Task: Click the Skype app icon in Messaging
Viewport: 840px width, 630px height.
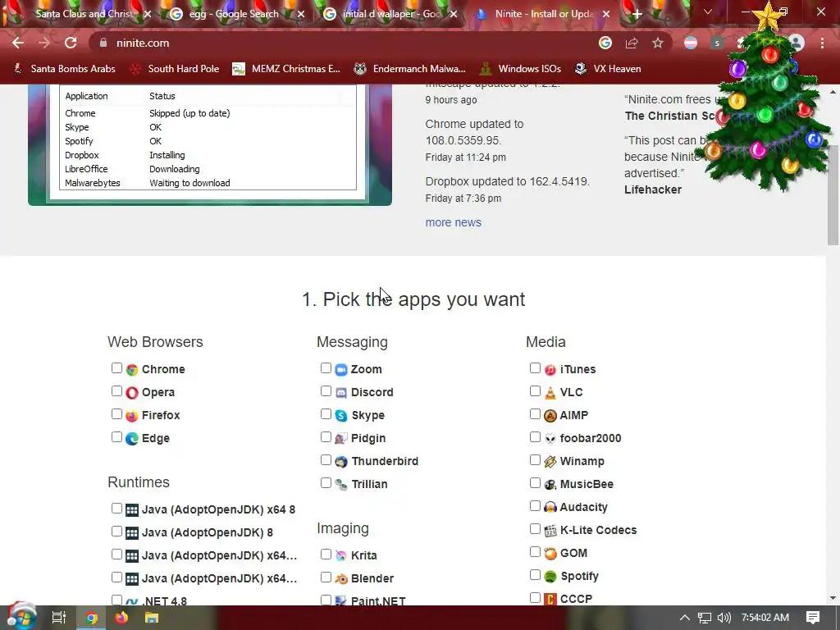Action: [341, 416]
